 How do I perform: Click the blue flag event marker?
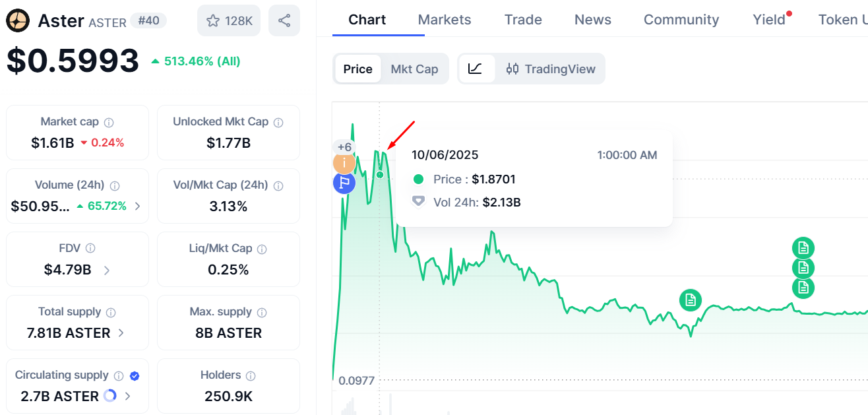[x=344, y=183]
